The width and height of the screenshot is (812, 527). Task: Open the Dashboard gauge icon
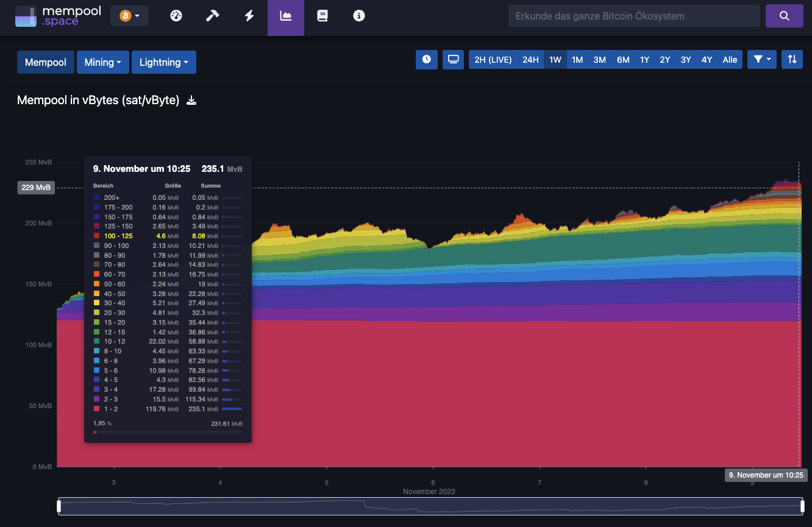176,16
